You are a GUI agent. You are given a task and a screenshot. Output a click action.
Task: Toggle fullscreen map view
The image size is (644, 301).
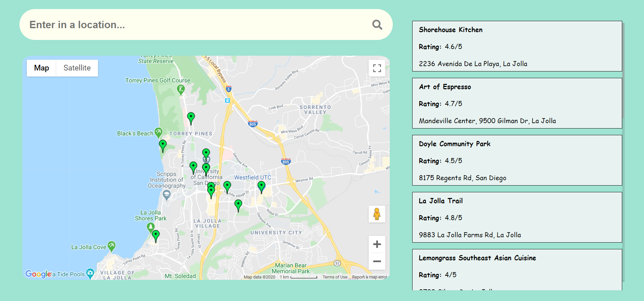[x=377, y=68]
